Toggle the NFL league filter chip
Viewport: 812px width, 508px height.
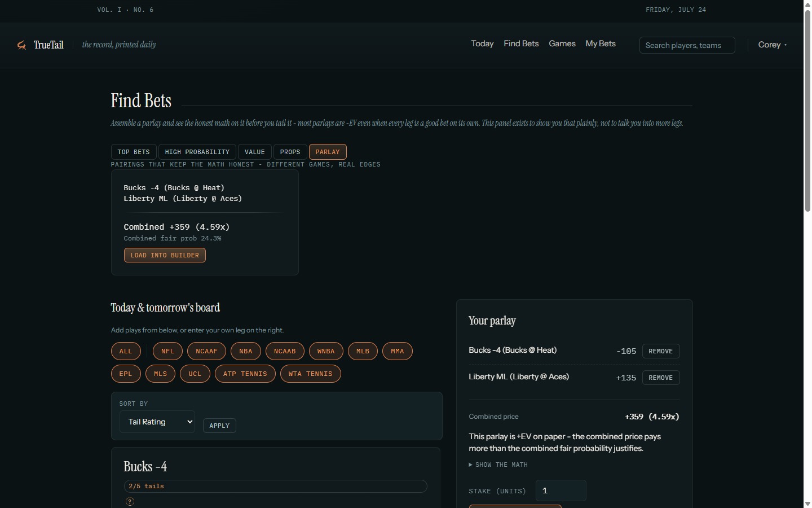point(167,351)
